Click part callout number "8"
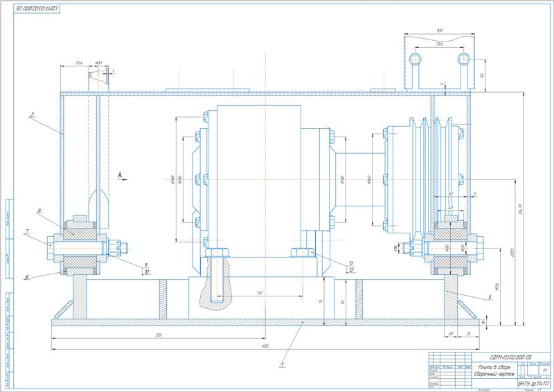This screenshot has height=392, width=554. click(x=26, y=277)
